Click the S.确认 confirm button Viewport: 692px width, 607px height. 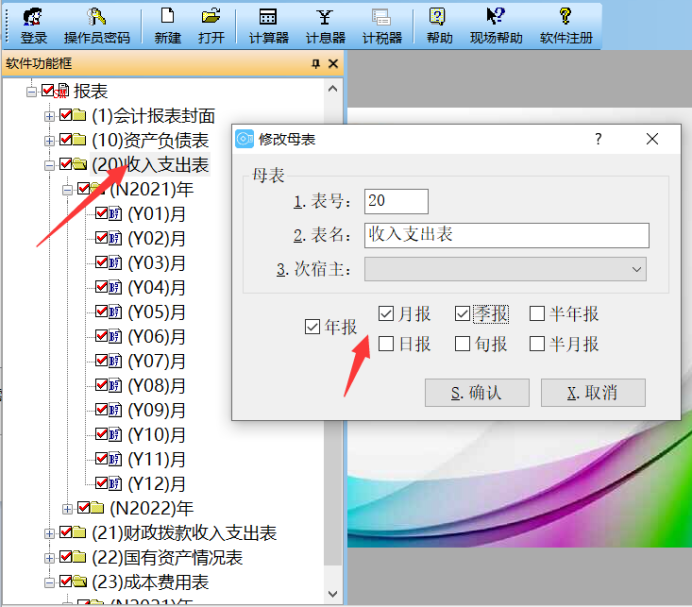point(477,392)
